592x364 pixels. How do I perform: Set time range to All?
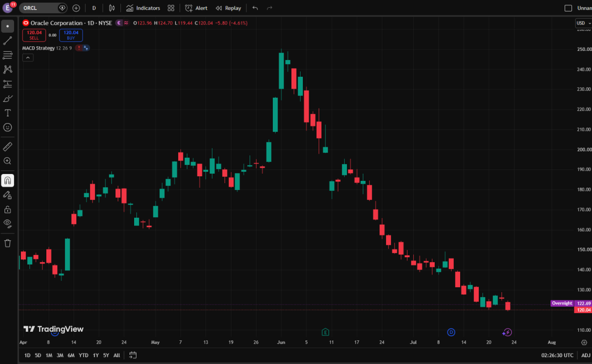click(x=117, y=355)
